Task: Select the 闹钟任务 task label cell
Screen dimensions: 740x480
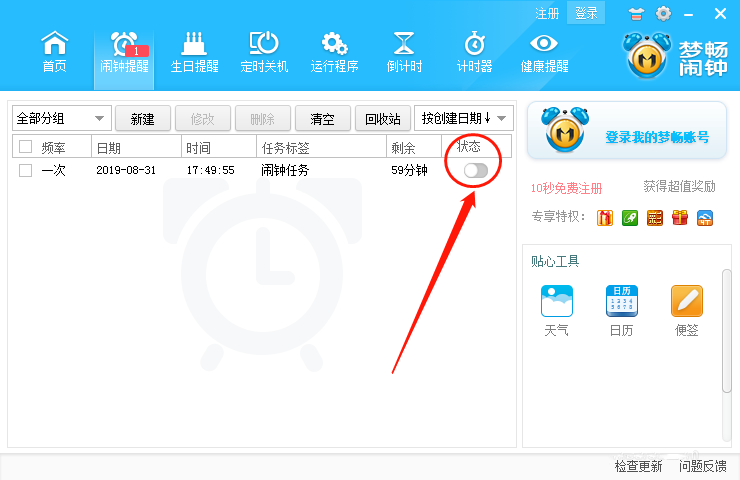Action: click(285, 170)
